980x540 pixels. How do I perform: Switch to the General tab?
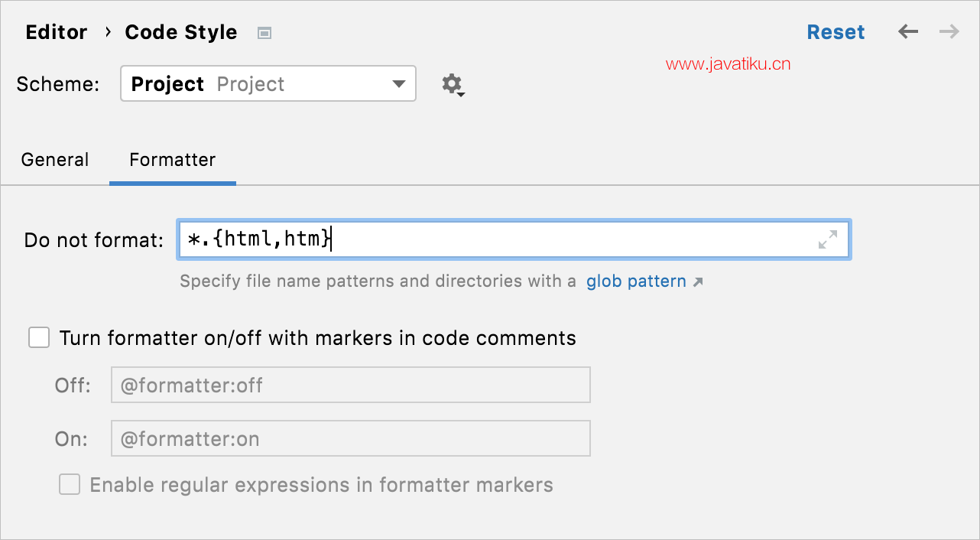(55, 160)
